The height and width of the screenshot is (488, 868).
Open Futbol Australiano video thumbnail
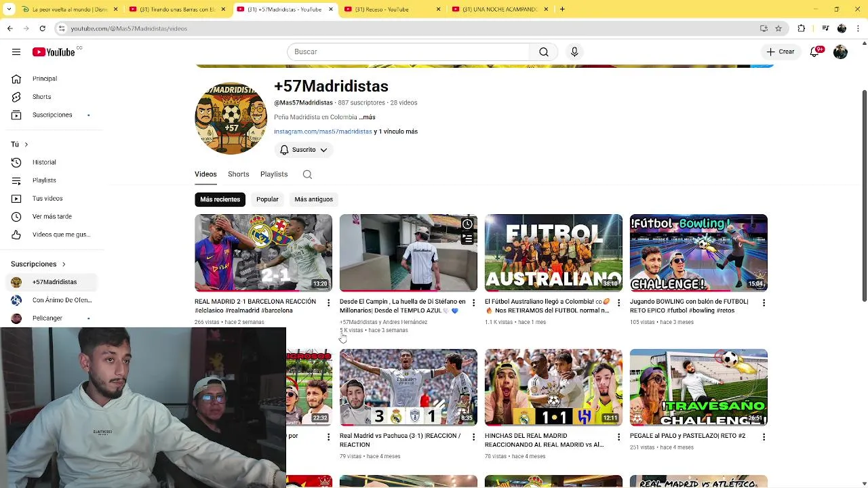553,253
